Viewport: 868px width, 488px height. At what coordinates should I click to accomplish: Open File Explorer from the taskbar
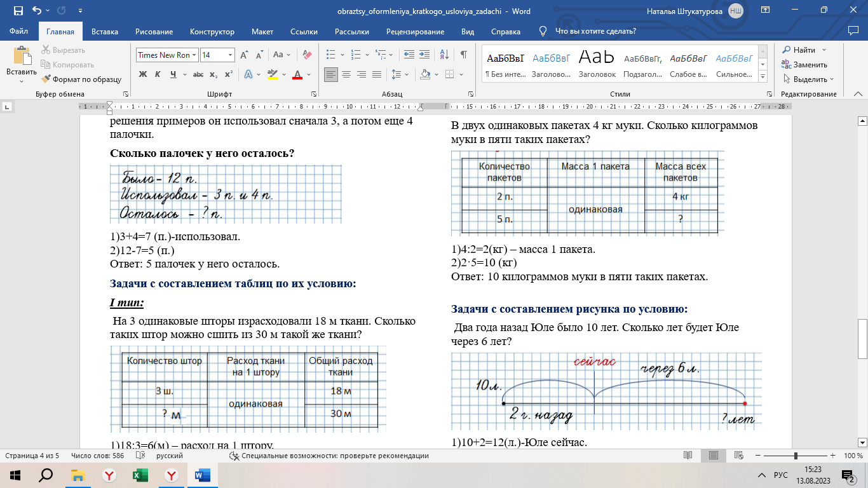point(78,475)
